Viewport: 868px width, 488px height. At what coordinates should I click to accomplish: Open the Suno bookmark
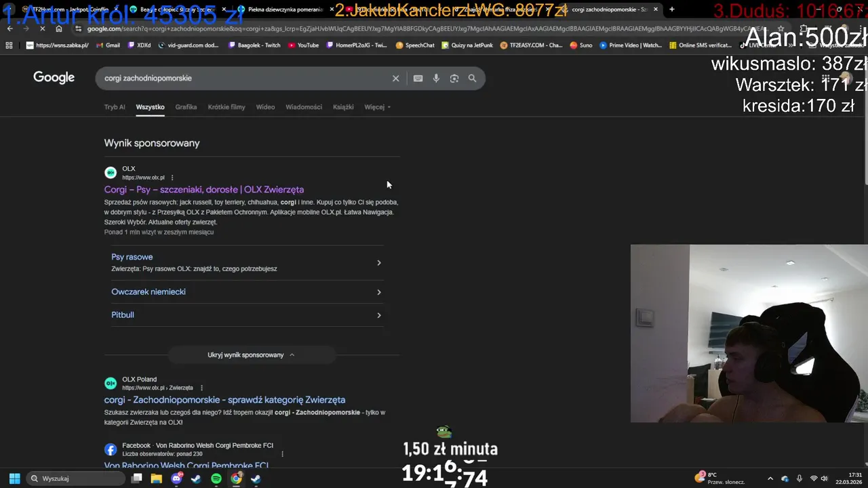click(x=581, y=45)
